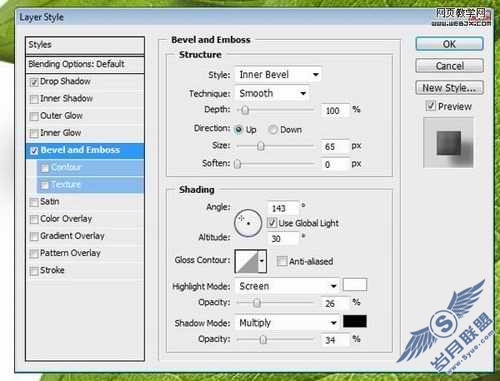Toggle the Use Global Light checkbox
Viewport: 500px width, 381px height.
[x=272, y=223]
